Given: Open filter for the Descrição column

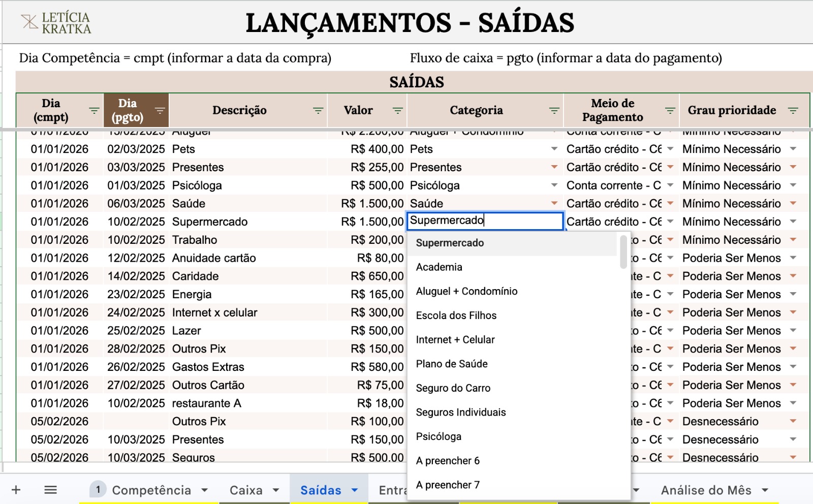Looking at the screenshot, I should 318,109.
